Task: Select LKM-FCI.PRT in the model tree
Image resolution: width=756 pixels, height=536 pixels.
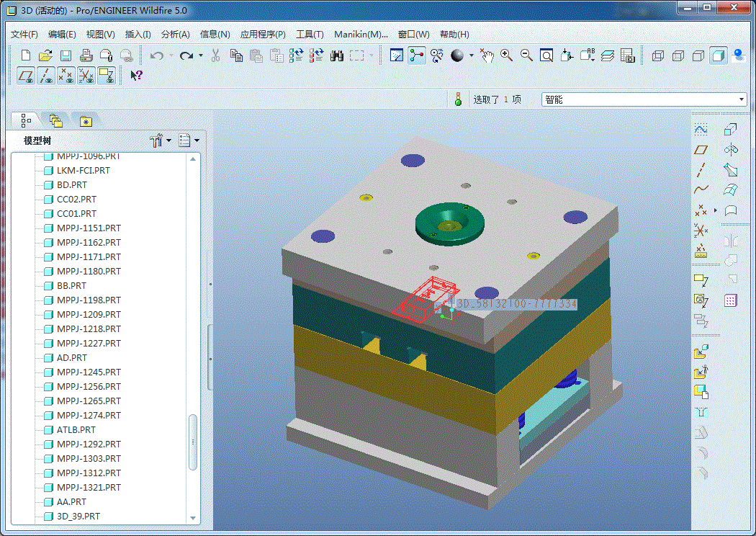Action: pos(84,170)
